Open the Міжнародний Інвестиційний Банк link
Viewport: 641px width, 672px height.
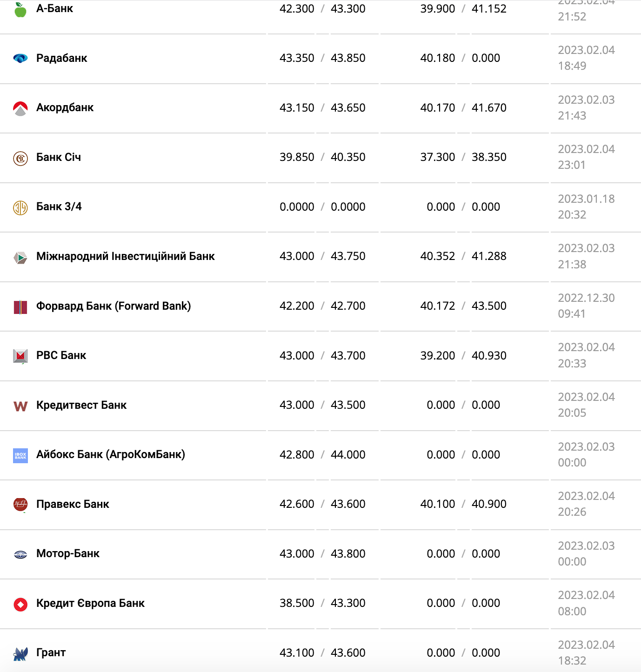point(126,256)
